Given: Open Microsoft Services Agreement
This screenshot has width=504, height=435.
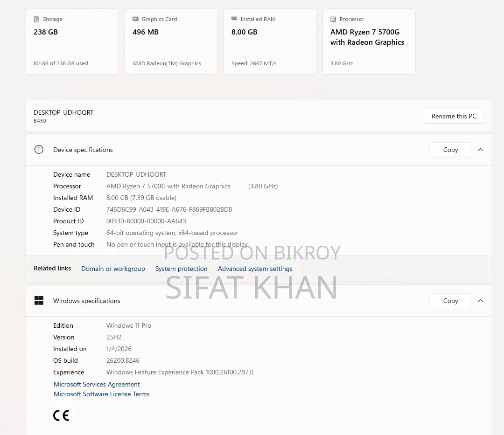Looking at the screenshot, I should pos(97,384).
